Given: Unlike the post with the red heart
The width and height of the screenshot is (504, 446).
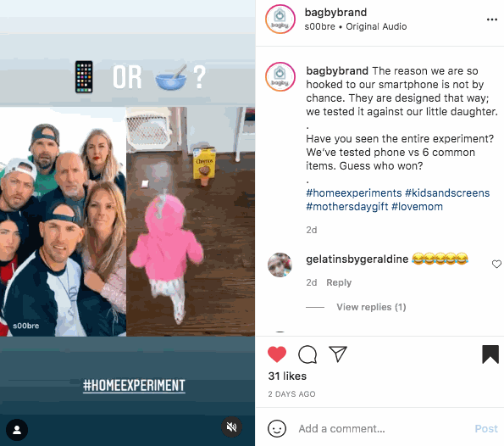Looking at the screenshot, I should pyautogui.click(x=277, y=354).
